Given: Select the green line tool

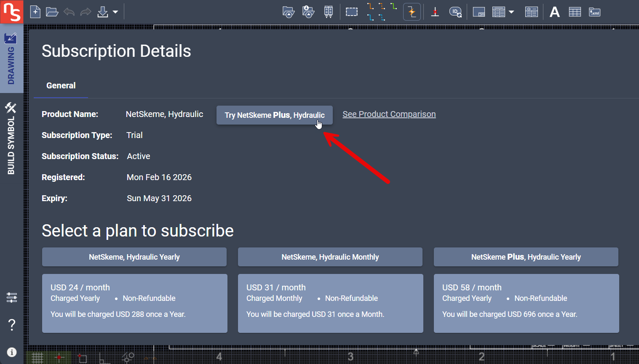Looking at the screenshot, I should pyautogui.click(x=393, y=6).
